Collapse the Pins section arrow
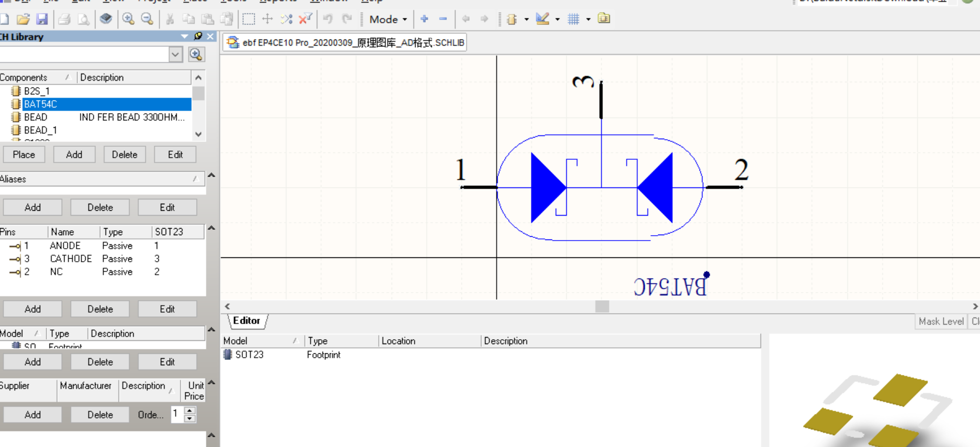 [x=211, y=228]
